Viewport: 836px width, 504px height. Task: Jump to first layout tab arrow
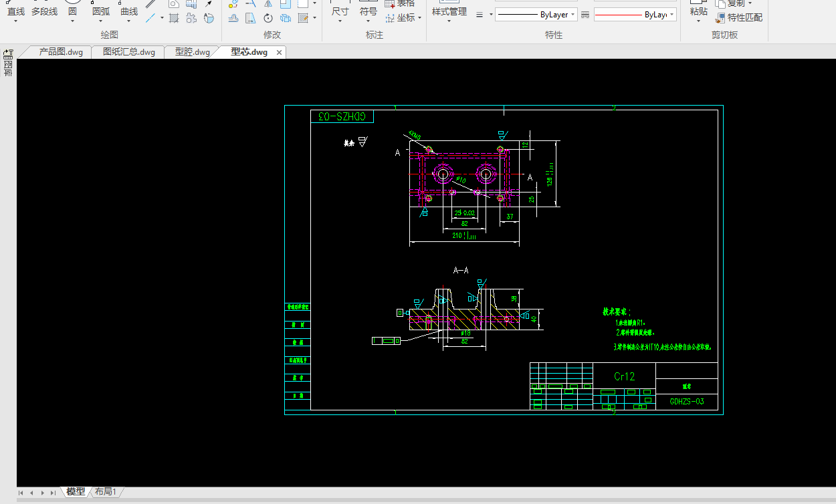[21, 493]
